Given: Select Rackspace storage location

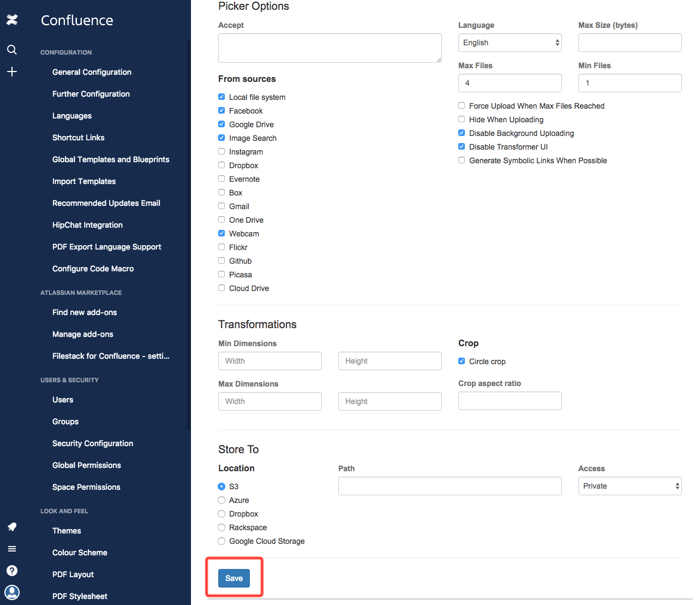Looking at the screenshot, I should click(x=222, y=527).
